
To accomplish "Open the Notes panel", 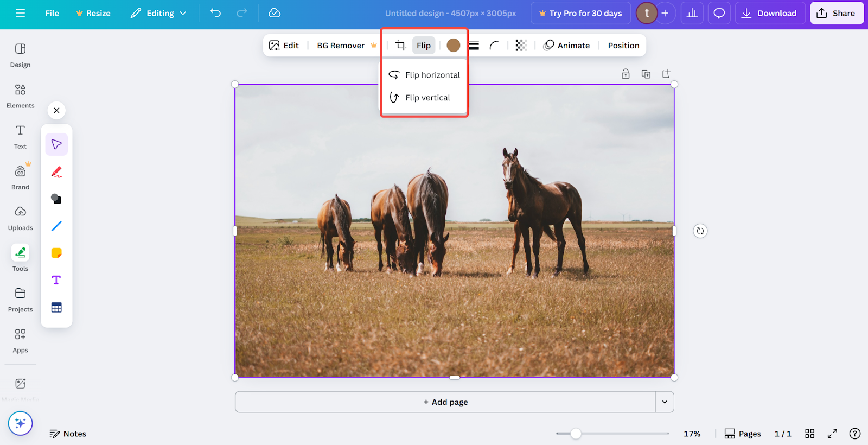I will coord(68,434).
